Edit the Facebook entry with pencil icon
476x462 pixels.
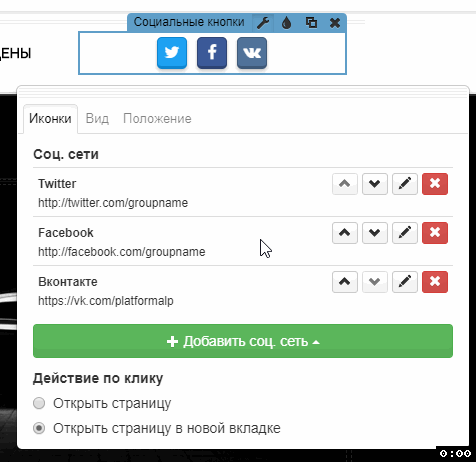(x=405, y=233)
